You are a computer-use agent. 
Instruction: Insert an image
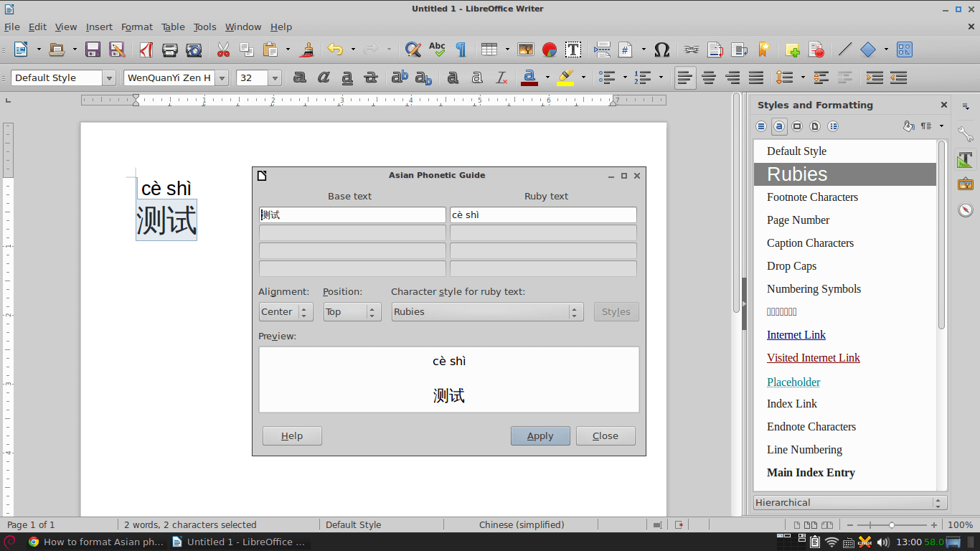[526, 50]
